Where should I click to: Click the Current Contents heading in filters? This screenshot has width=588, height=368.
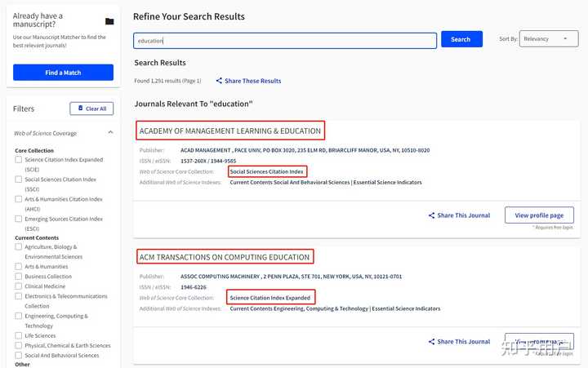pos(37,238)
